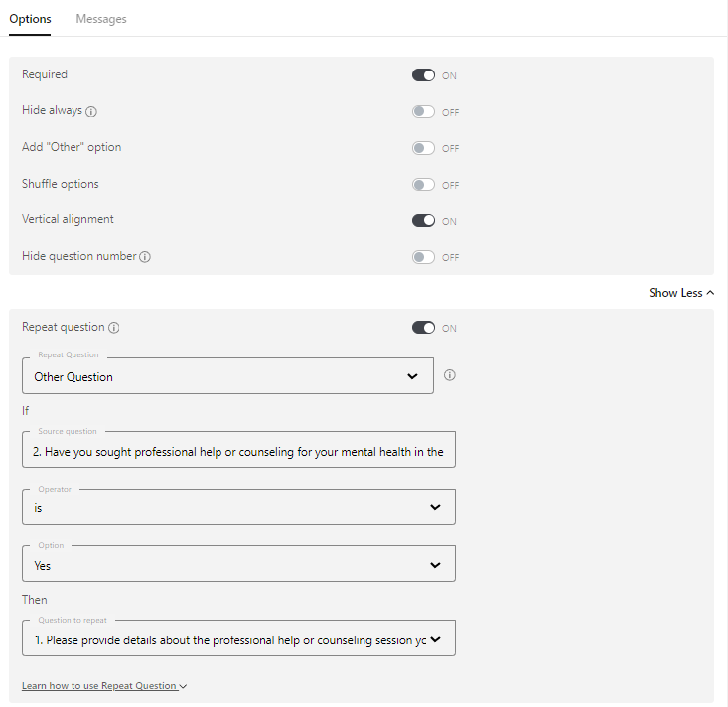This screenshot has height=707, width=728.
Task: Open the Repeat Question type dropdown
Action: click(x=228, y=376)
